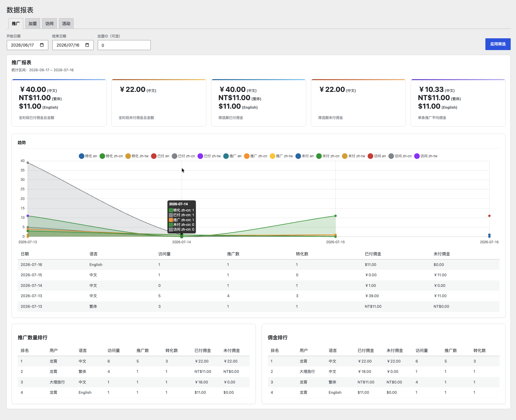The height and width of the screenshot is (420, 516).
Task: Open the end date calendar picker icon
Action: (x=87, y=45)
